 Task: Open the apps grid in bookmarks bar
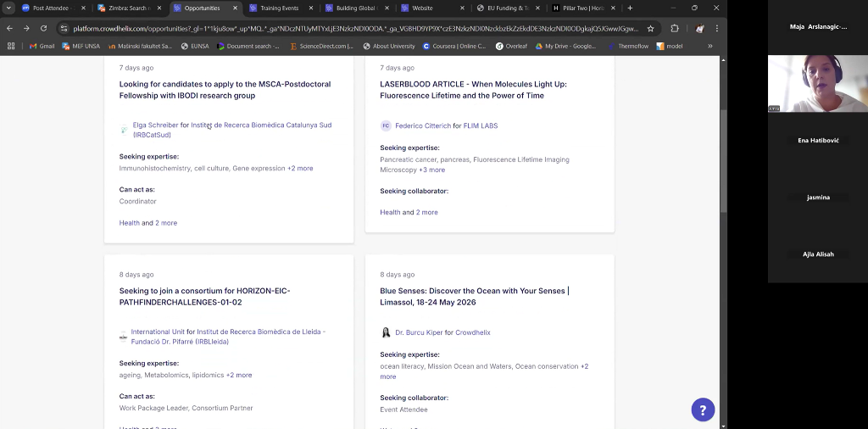(10, 46)
